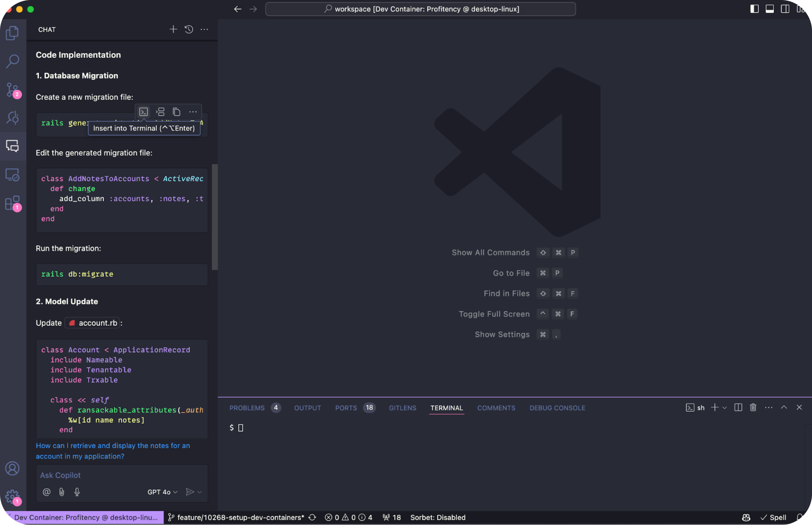Click Insert into Terminal code block icon
The image size is (812, 525).
click(144, 112)
